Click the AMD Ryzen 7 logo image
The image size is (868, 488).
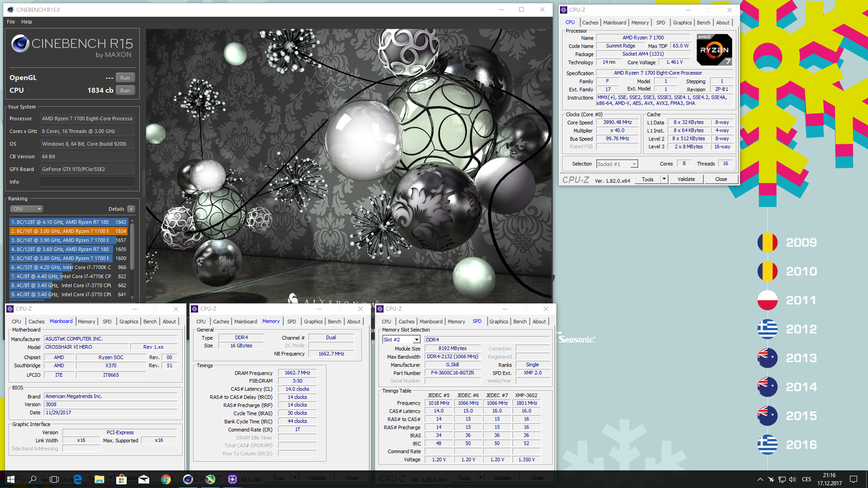pos(714,50)
